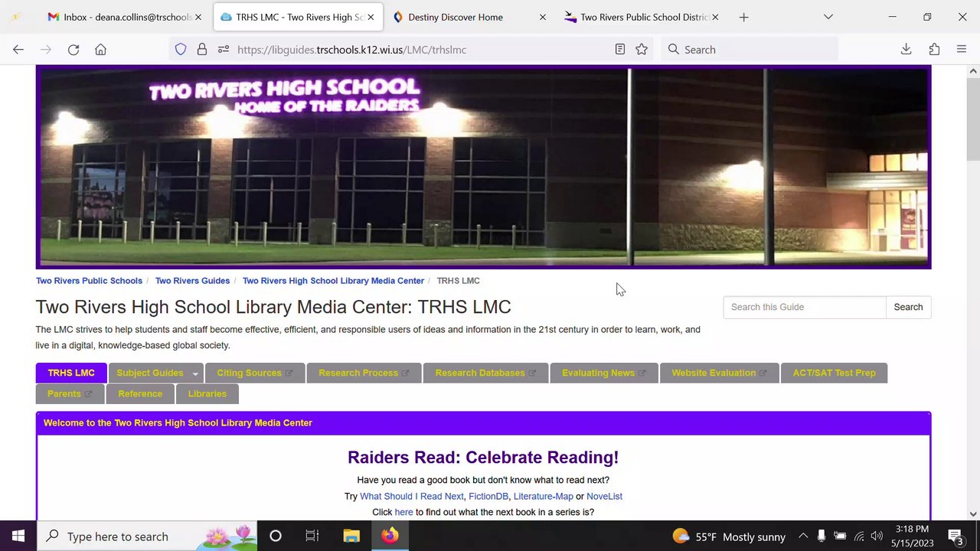
Task: Open Two Rivers Guides breadcrumb link
Action: pyautogui.click(x=192, y=281)
